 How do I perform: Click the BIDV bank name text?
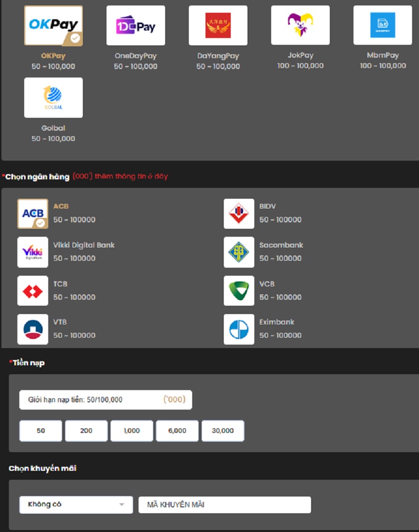[268, 206]
